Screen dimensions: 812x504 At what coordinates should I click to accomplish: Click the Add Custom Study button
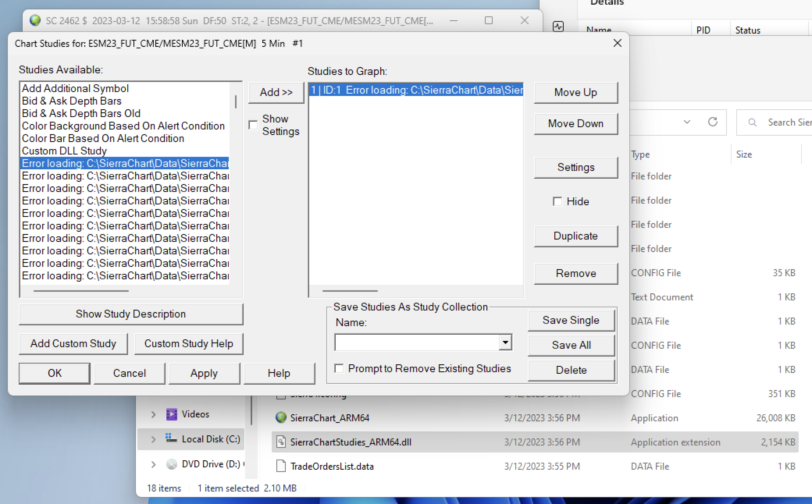coord(73,344)
